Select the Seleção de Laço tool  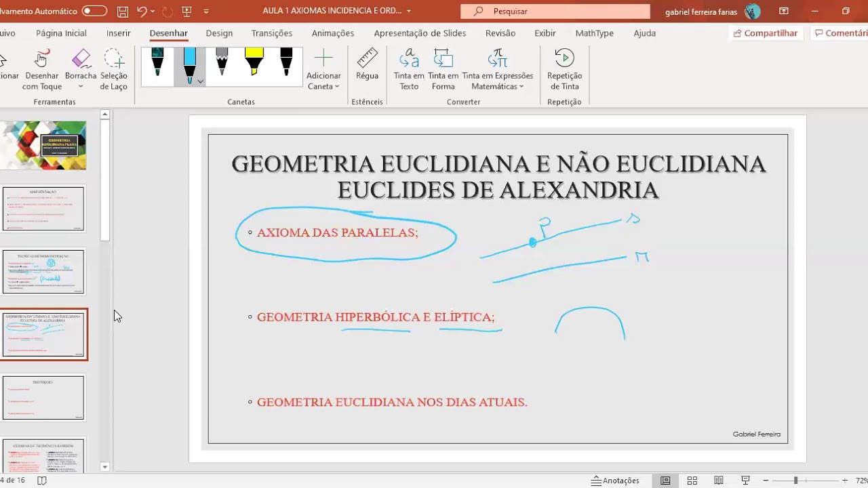pos(114,69)
